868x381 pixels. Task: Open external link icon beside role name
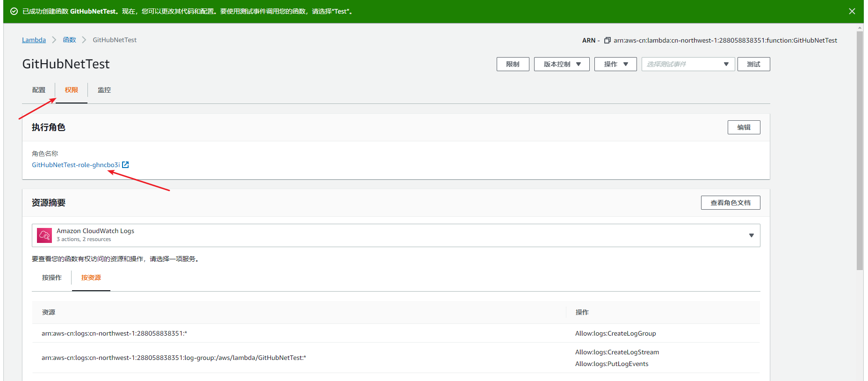tap(125, 165)
